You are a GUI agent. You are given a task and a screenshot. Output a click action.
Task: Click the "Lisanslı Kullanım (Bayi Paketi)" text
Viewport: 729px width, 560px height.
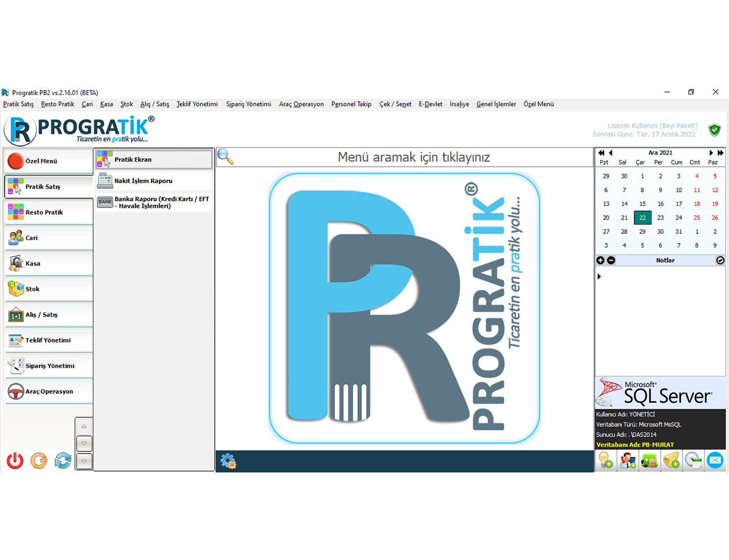tap(653, 126)
